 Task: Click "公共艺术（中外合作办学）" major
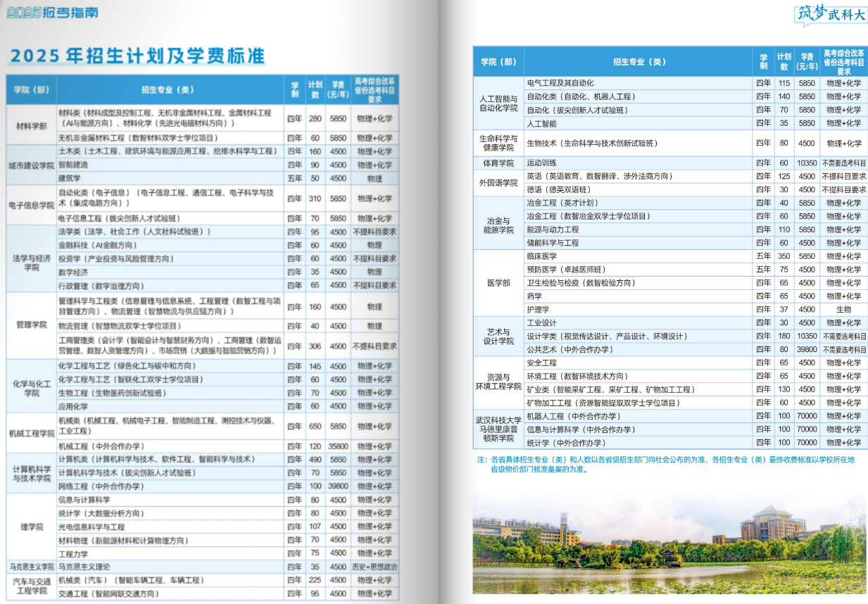[570, 349]
